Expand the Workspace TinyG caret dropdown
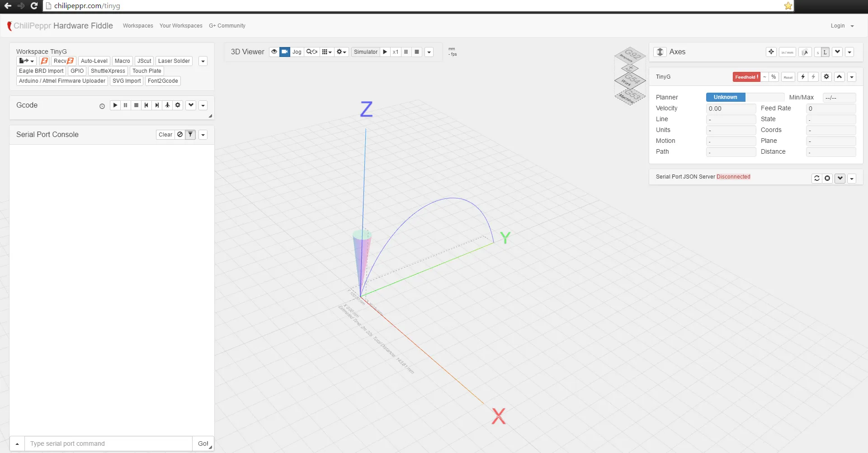Image resolution: width=868 pixels, height=453 pixels. (x=203, y=61)
